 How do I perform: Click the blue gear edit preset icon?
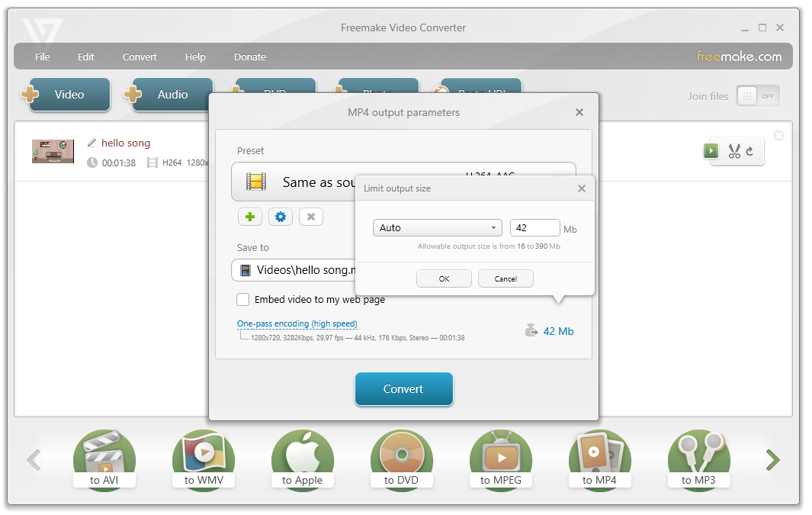[280, 217]
